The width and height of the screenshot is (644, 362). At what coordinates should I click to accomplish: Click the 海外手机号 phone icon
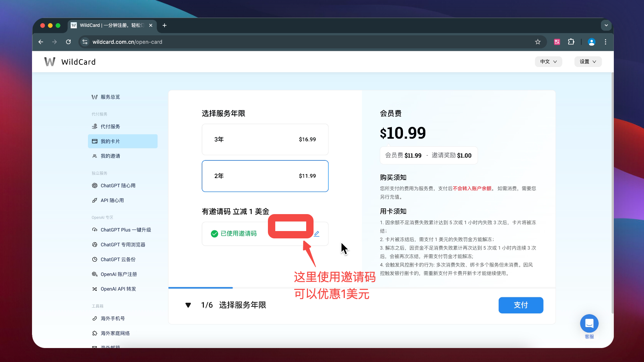pyautogui.click(x=95, y=319)
